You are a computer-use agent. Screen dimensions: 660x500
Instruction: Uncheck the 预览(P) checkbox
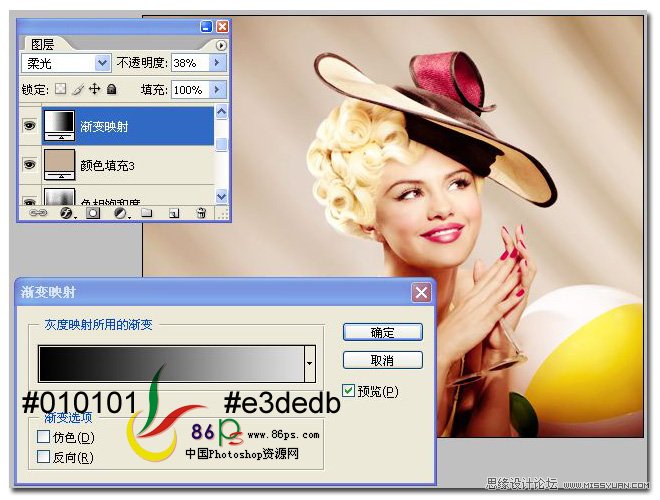coord(348,391)
